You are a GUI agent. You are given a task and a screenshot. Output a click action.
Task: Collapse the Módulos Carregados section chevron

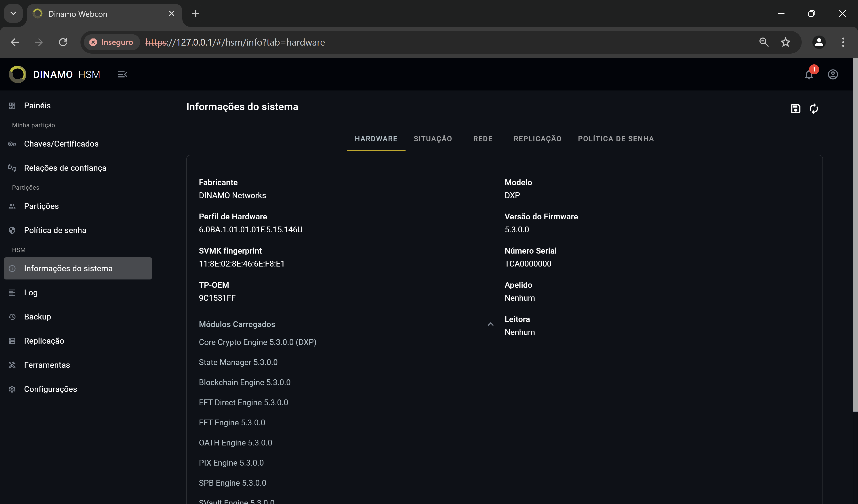click(x=490, y=324)
